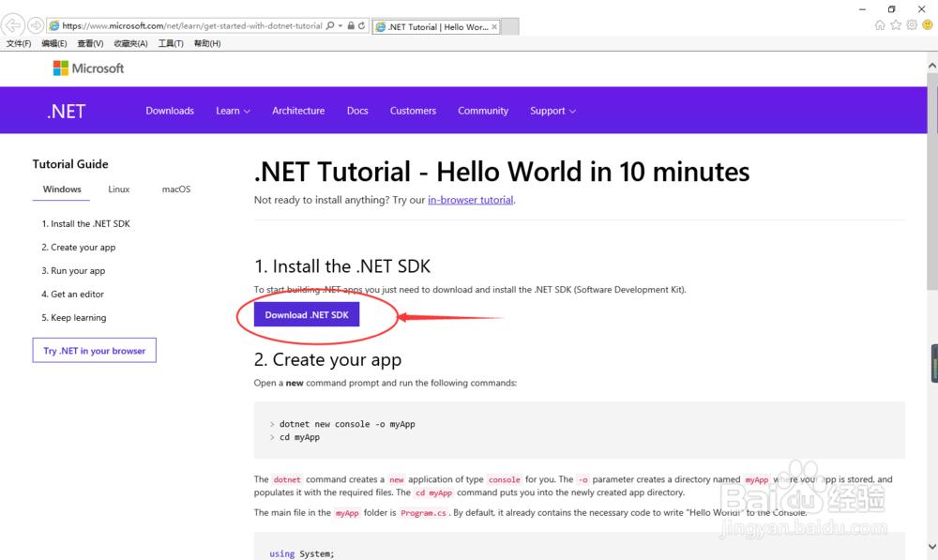
Task: Jump to 2. Create your app
Action: [79, 247]
